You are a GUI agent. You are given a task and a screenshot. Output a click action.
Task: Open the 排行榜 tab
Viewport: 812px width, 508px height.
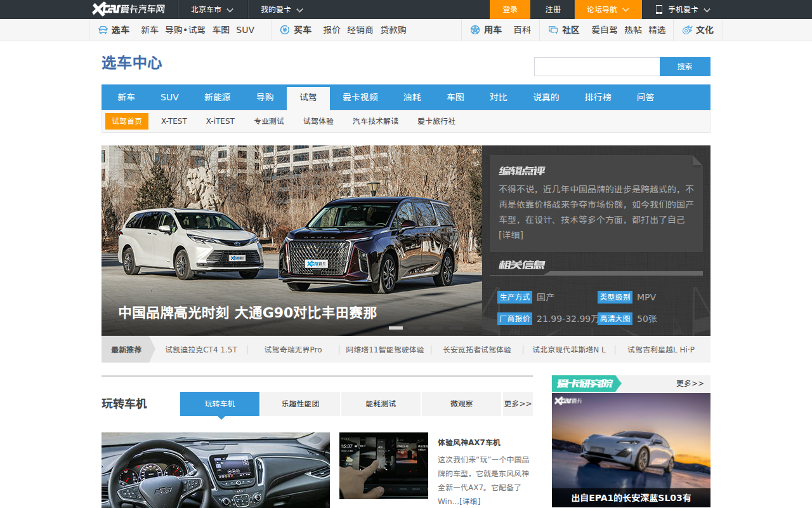pos(598,97)
